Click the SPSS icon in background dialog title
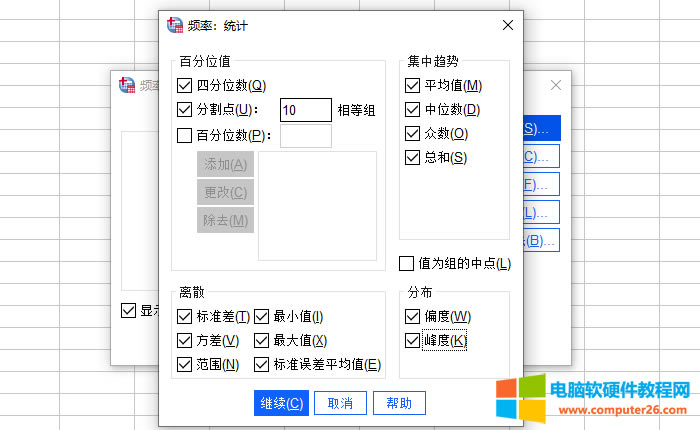 pyautogui.click(x=127, y=85)
